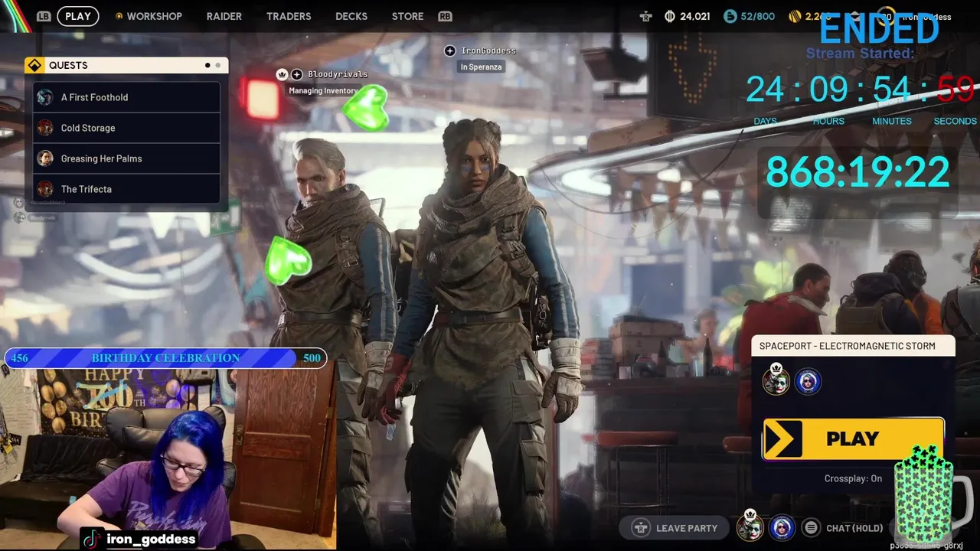Click the 52/800 stash capacity value
Screen dimensions: 980x551
pos(758,16)
